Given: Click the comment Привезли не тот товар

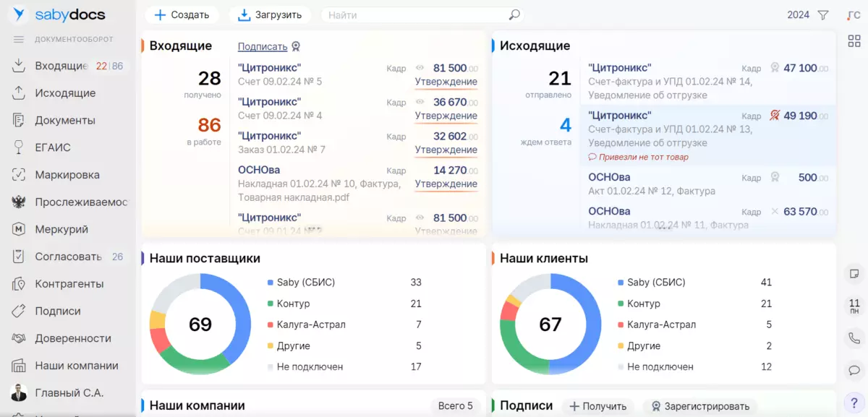Looking at the screenshot, I should [x=639, y=157].
